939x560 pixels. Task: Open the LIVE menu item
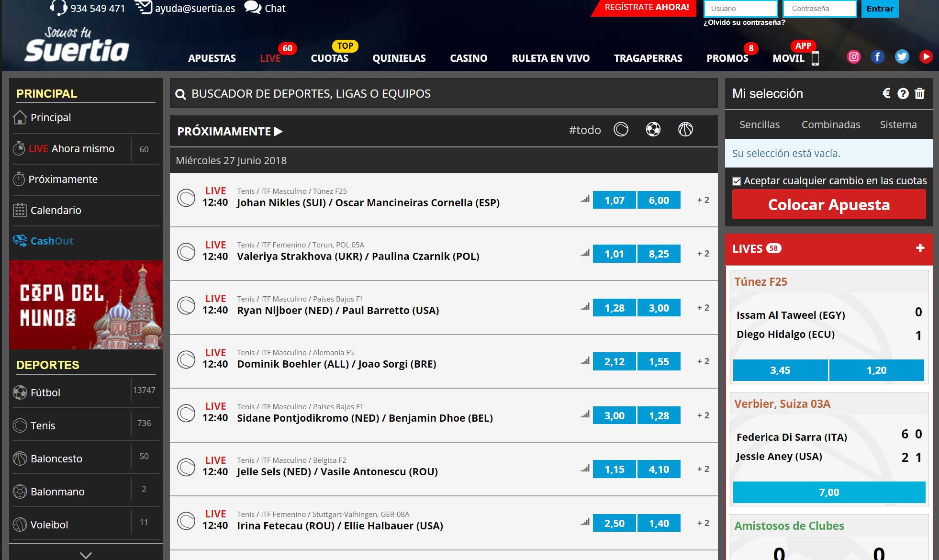pos(270,58)
